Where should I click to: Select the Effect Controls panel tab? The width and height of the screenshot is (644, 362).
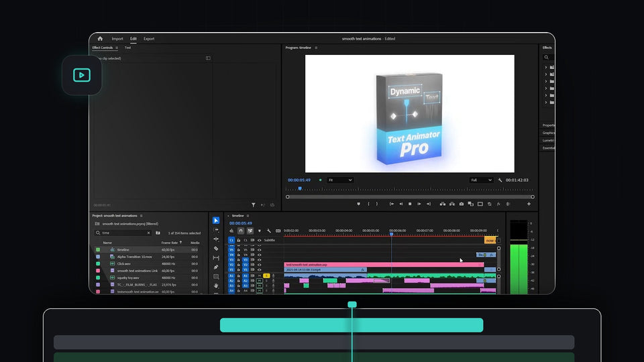tap(102, 48)
